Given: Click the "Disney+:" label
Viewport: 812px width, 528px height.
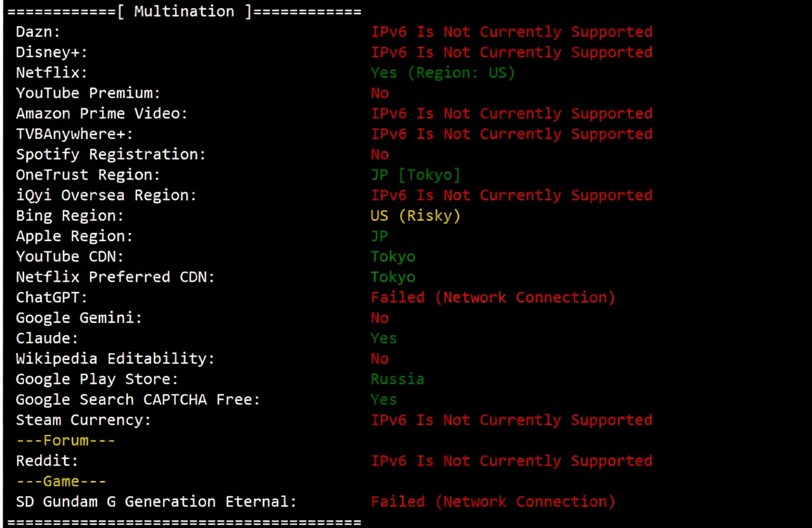Looking at the screenshot, I should coord(52,52).
